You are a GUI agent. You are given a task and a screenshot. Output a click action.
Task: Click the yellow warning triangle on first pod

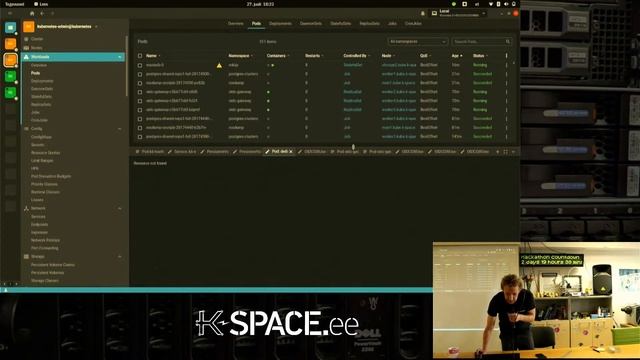(219, 65)
